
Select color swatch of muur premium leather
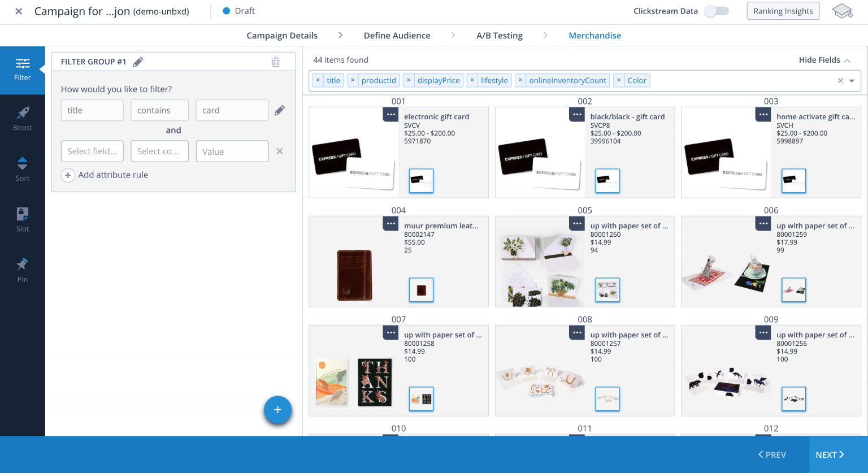421,290
